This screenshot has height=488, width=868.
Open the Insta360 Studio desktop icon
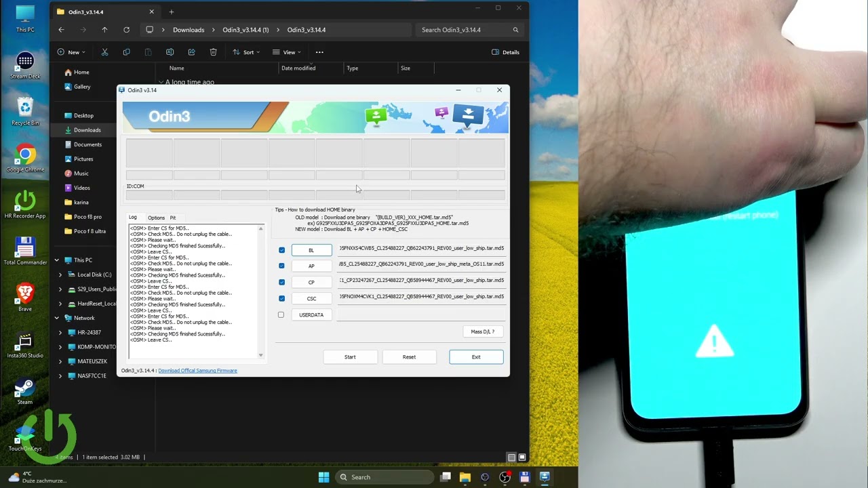click(x=25, y=344)
